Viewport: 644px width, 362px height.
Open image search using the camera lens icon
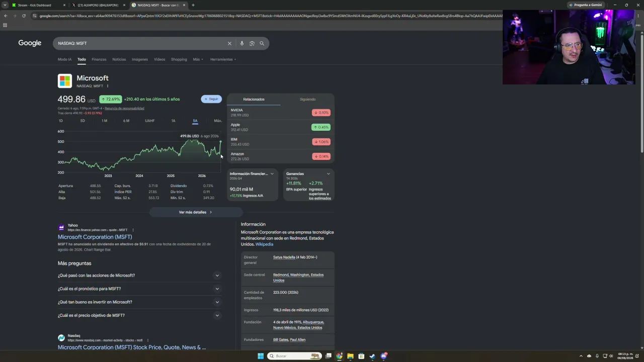click(252, 43)
